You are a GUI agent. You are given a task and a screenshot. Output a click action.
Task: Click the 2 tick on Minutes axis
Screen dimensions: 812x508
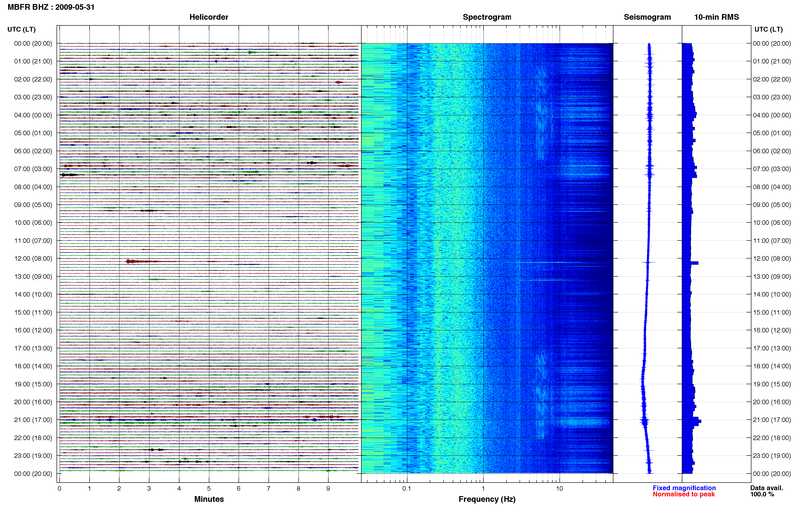pyautogui.click(x=119, y=489)
